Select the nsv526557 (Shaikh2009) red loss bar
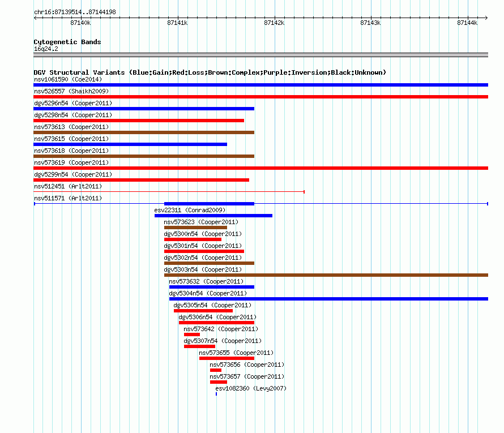504x433 pixels. (260, 97)
